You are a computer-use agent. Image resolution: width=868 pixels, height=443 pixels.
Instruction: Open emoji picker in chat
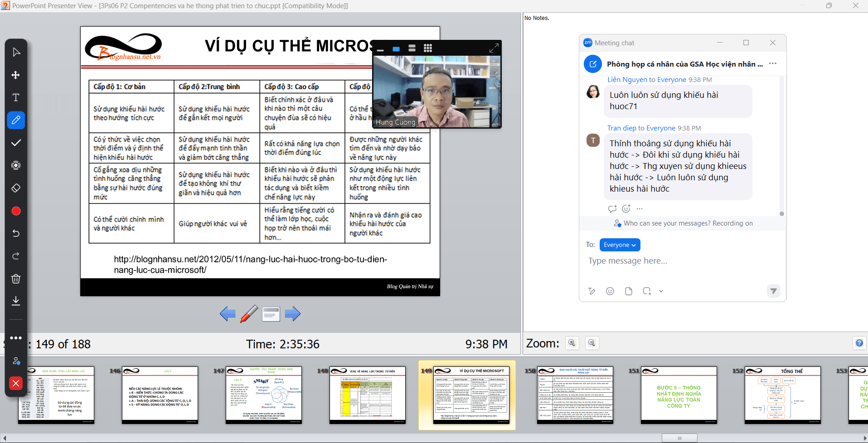coord(610,291)
